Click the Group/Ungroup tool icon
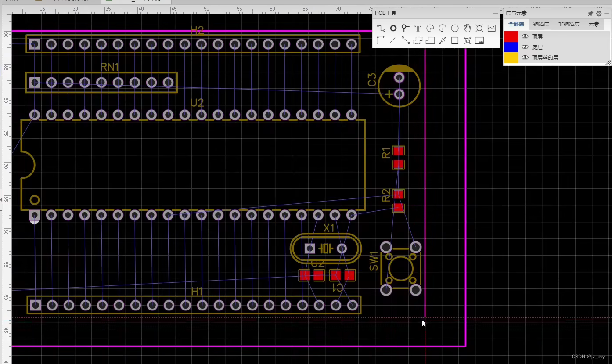 [x=467, y=40]
